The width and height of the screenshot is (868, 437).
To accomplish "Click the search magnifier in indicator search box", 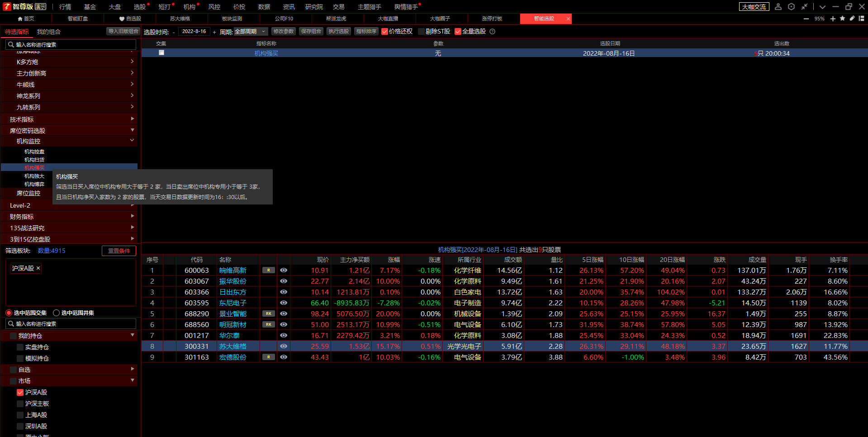I will click(x=11, y=45).
